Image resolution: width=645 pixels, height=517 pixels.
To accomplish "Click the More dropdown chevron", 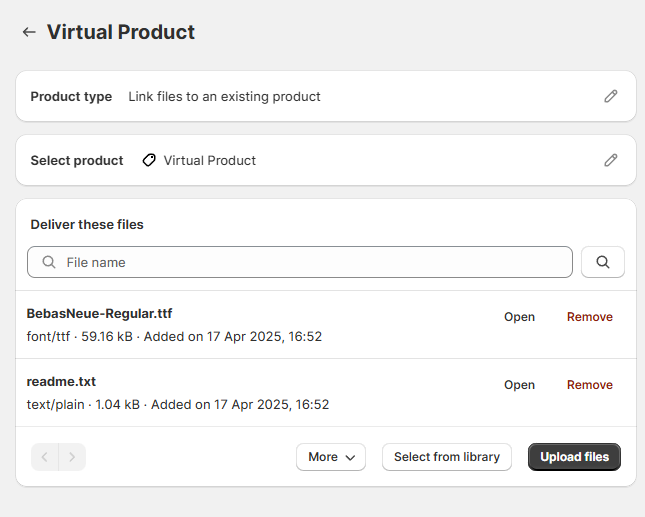I will (x=350, y=457).
